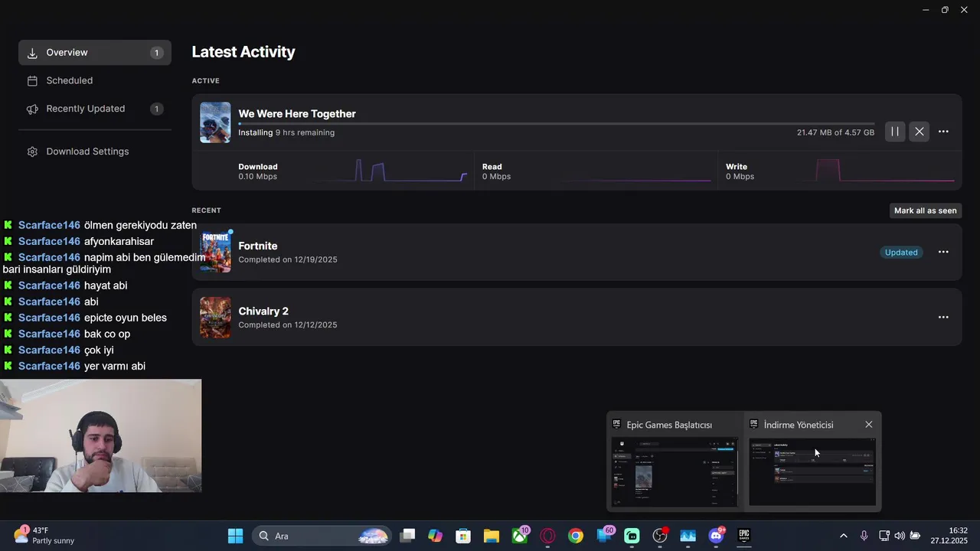Click the Scheduled calendar icon
The image size is (980, 551).
32,80
